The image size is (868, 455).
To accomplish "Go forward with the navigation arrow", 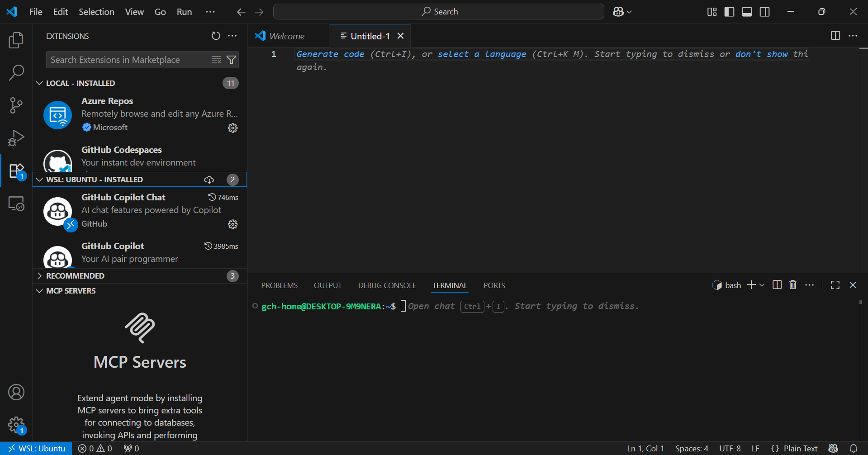I will 259,12.
